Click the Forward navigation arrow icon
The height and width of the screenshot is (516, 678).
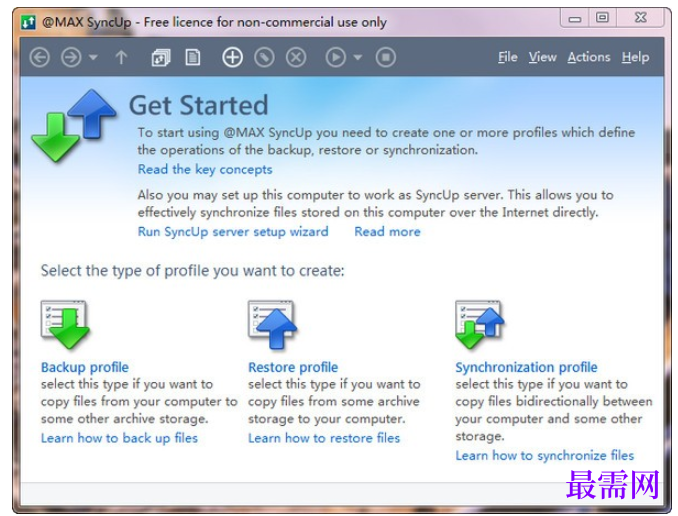71,58
